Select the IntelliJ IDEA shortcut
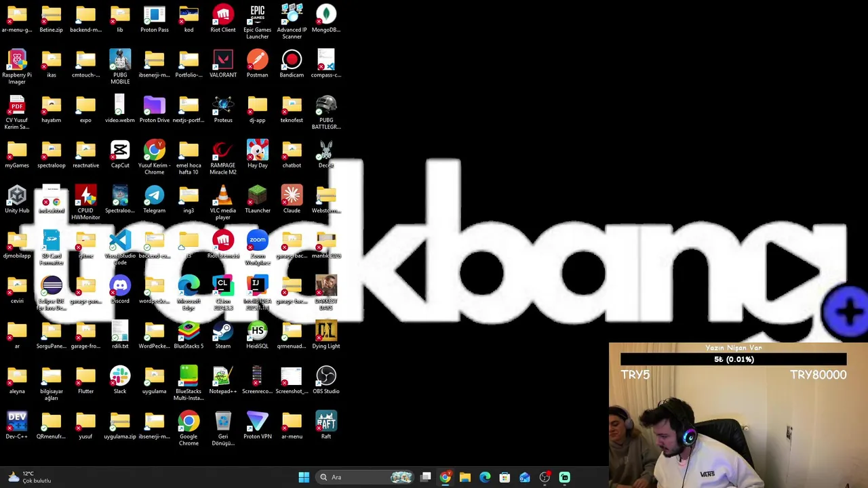The height and width of the screenshot is (488, 868). tap(257, 293)
